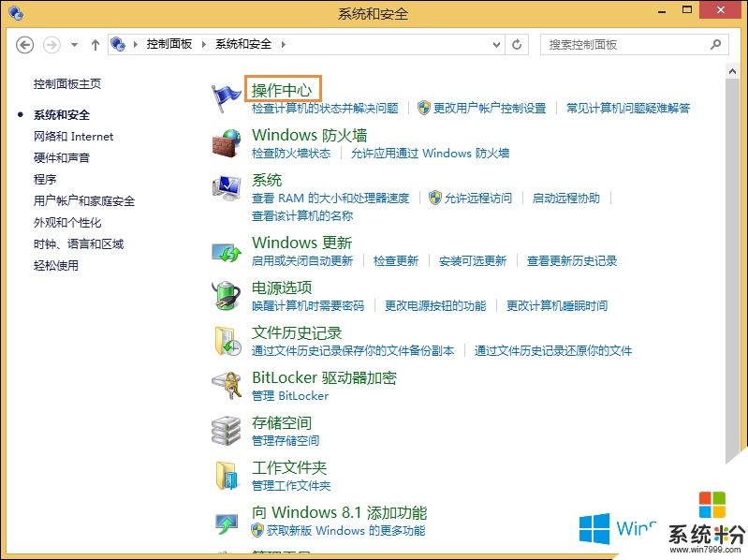Image resolution: width=748 pixels, height=560 pixels.
Task: Click the Power Options battery icon
Action: click(x=226, y=296)
